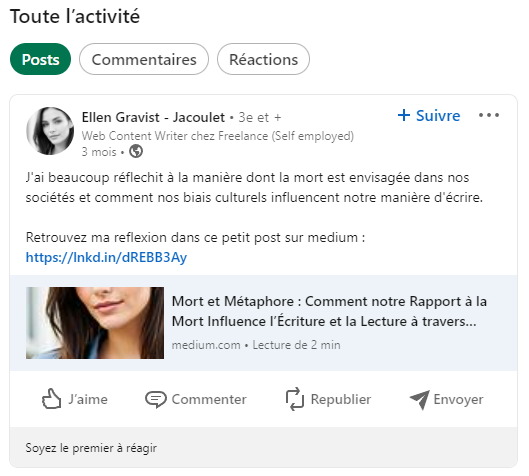Click the speech bubble comment icon
This screenshot has height=476, width=529.
click(156, 399)
